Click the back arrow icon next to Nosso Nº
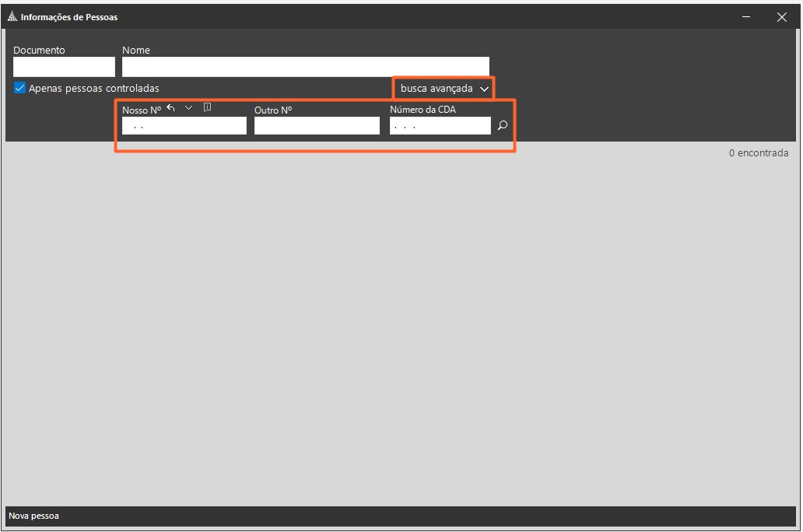Screen dimensions: 803x532 pyautogui.click(x=170, y=108)
